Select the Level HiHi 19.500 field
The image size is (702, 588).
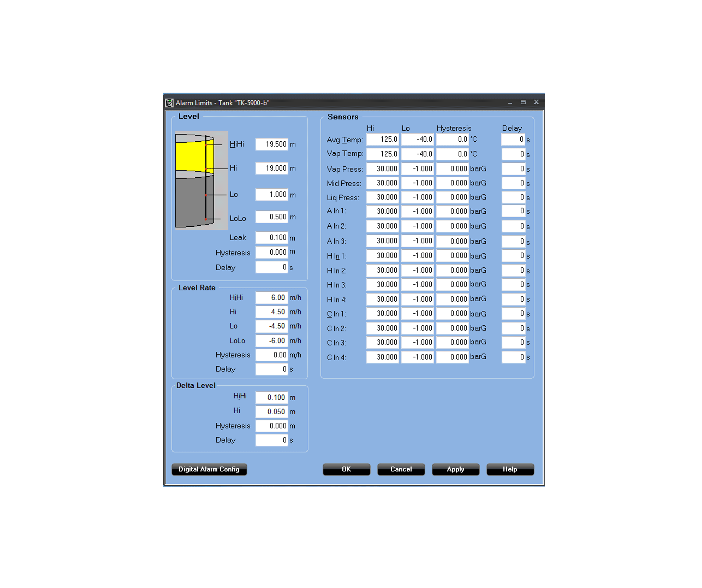tap(271, 144)
